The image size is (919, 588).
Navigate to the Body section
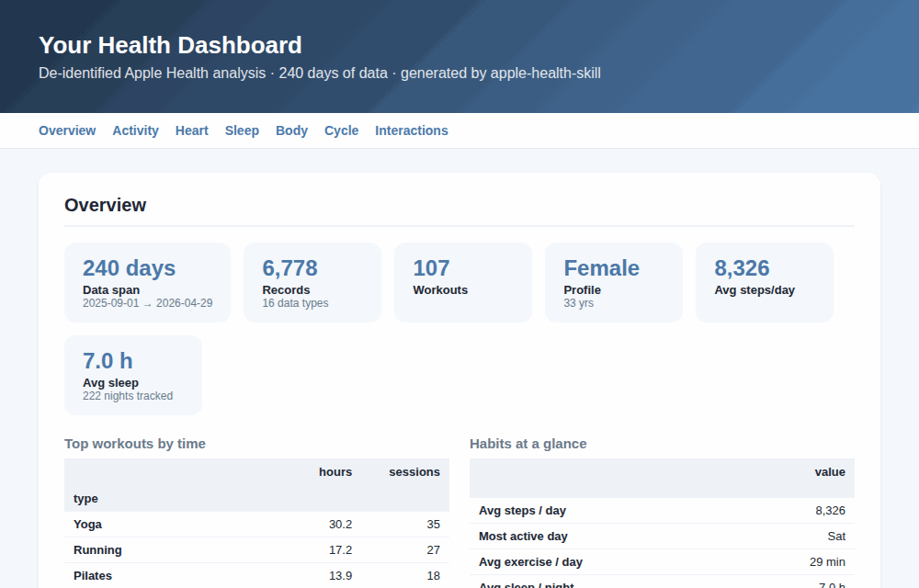[x=291, y=130]
